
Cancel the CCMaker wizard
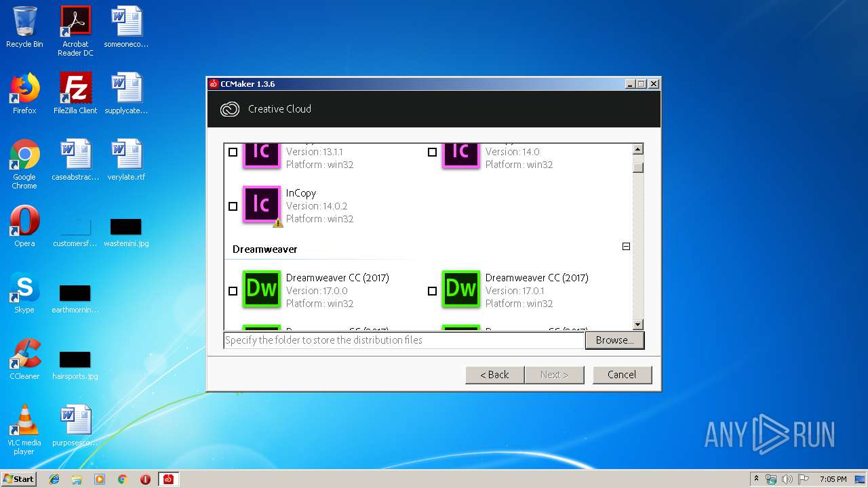coord(622,375)
